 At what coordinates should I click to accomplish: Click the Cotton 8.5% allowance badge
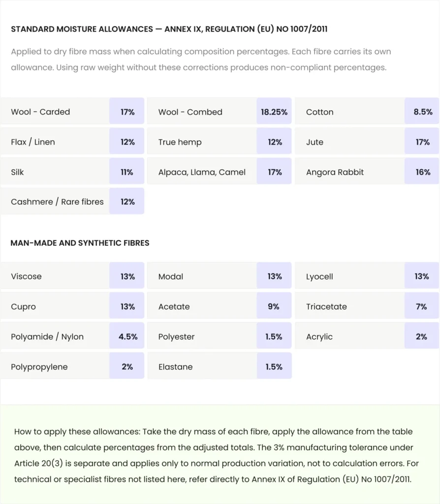(x=422, y=111)
